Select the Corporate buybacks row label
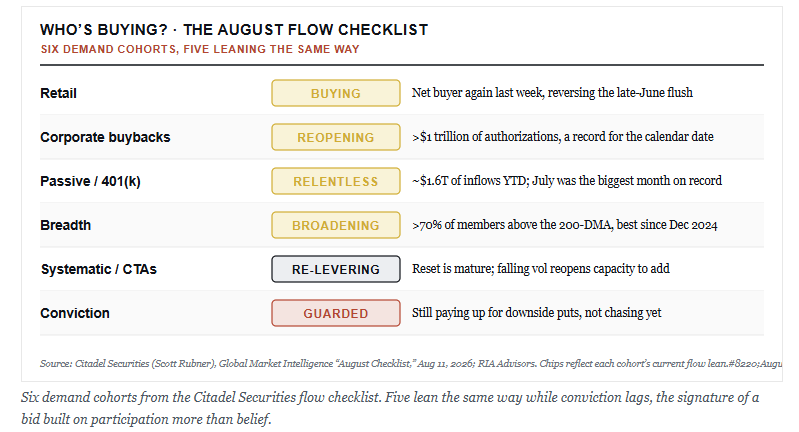799x432 pixels. coord(105,138)
